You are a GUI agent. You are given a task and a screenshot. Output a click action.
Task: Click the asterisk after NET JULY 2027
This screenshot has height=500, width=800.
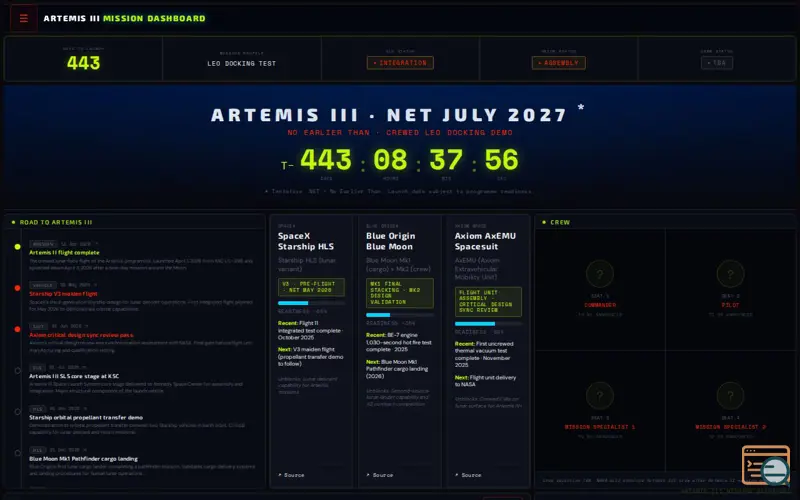click(x=581, y=108)
